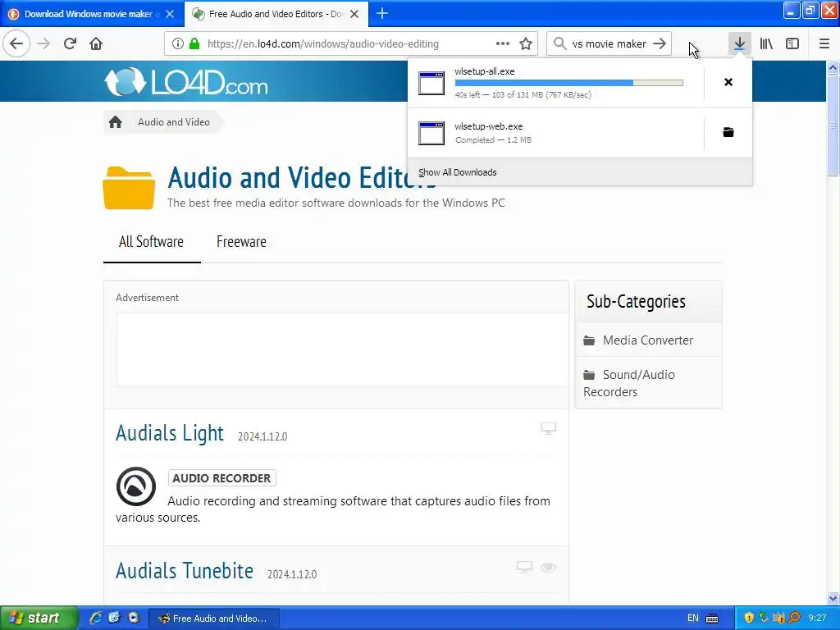Click the LO4D.com logo
Viewport: 840px width, 630px height.
[x=186, y=82]
